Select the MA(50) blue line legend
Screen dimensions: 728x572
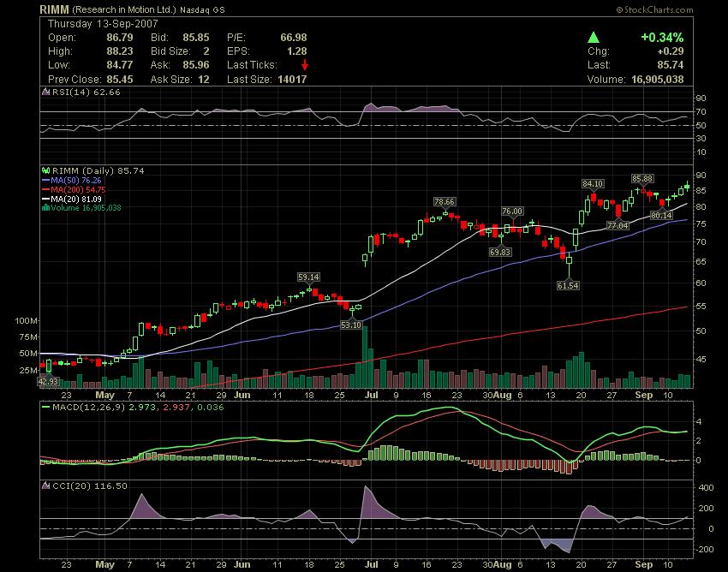coord(71,180)
